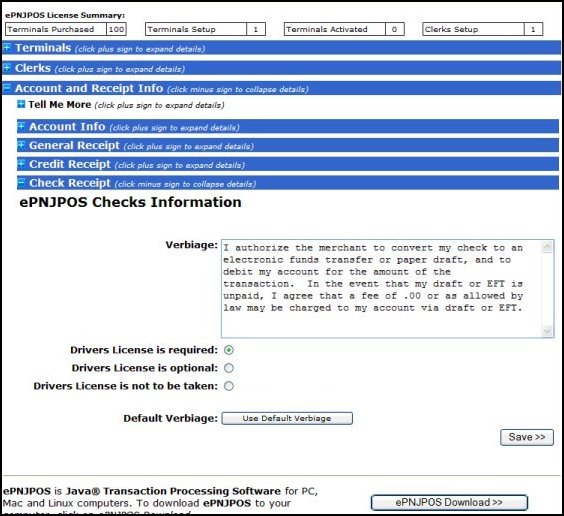Click the Default Verbiage label
Viewport: 564px width, 516px height.
[x=170, y=419]
